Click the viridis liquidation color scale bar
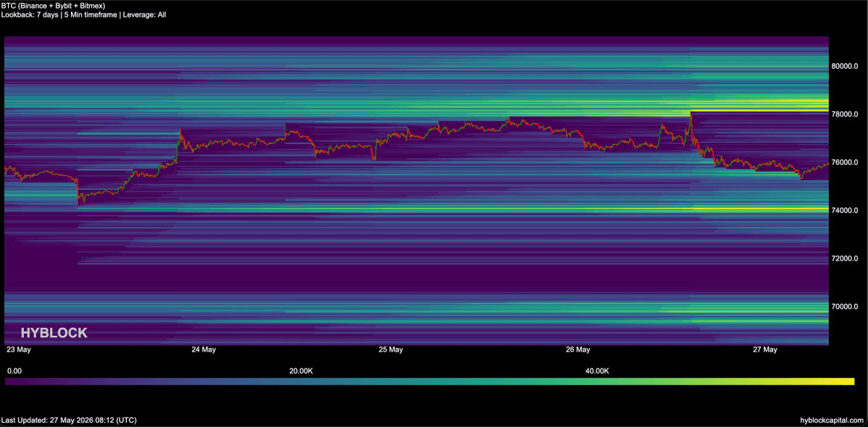The width and height of the screenshot is (868, 427). 430,381
